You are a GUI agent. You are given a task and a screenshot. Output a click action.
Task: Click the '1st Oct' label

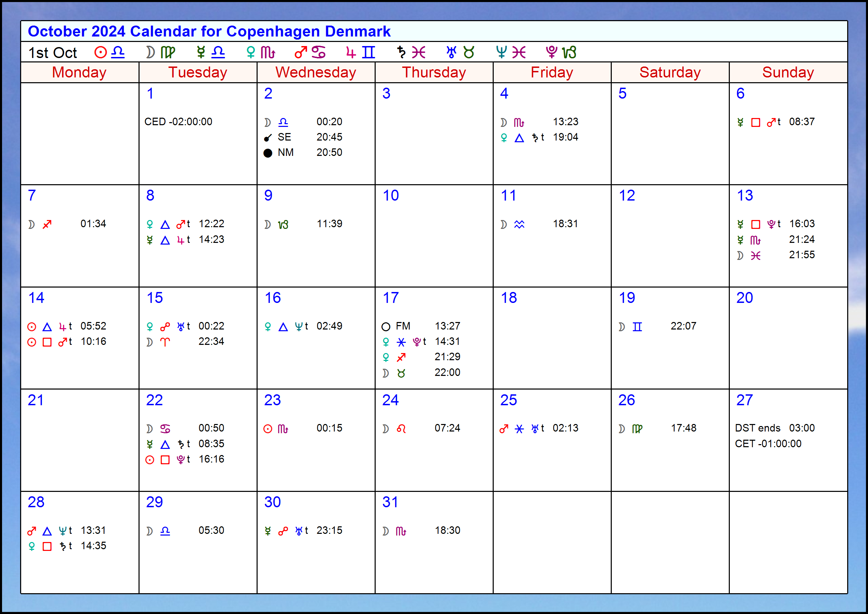click(53, 53)
